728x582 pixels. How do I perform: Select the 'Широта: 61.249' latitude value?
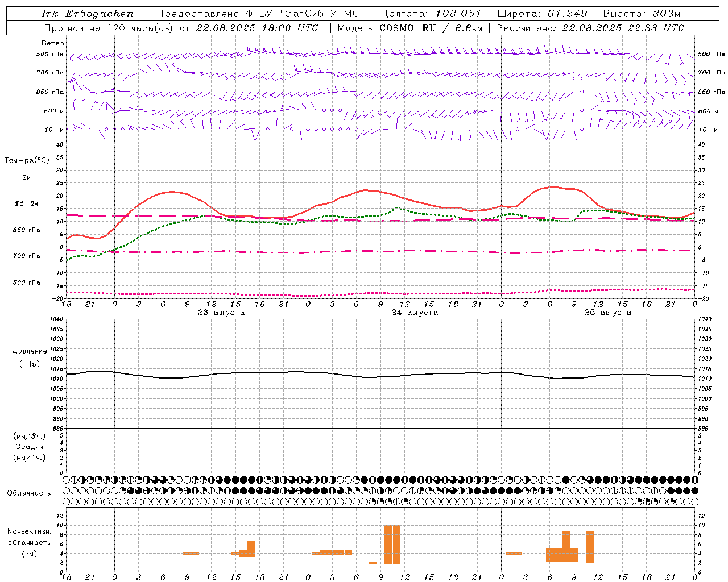[x=542, y=14]
